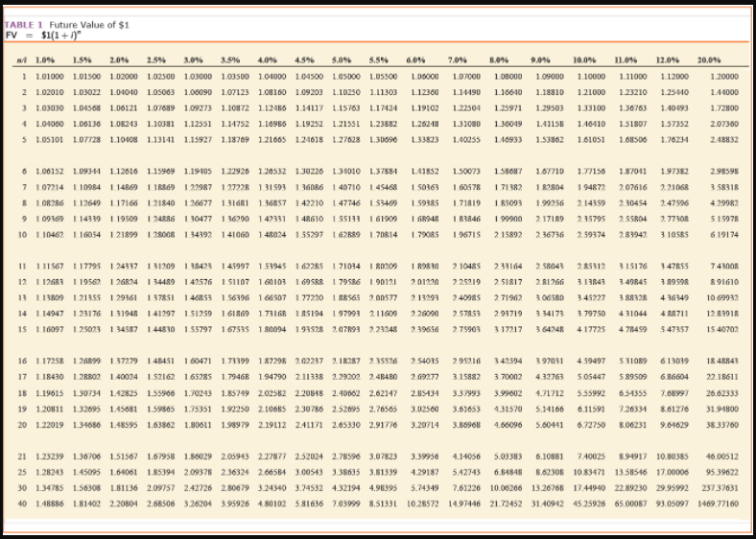This screenshot has width=756, height=539.
Task: Click value 1.01000 in row 1
Action: 50,77
